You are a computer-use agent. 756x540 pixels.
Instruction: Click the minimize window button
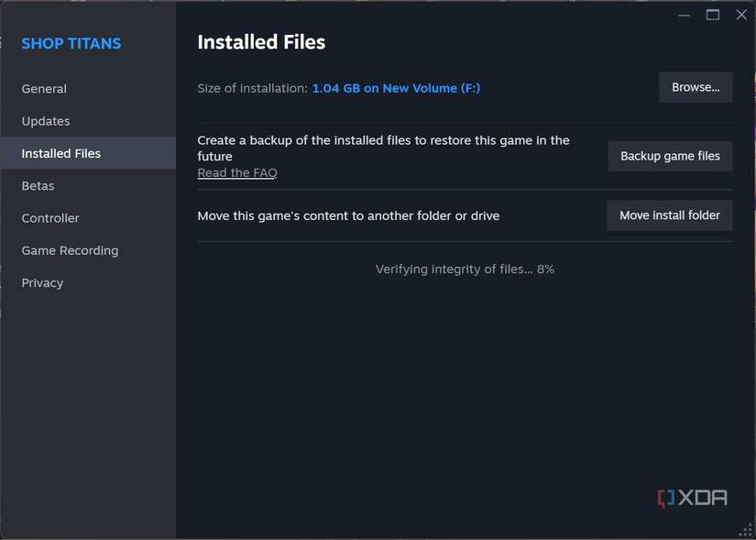pos(683,15)
